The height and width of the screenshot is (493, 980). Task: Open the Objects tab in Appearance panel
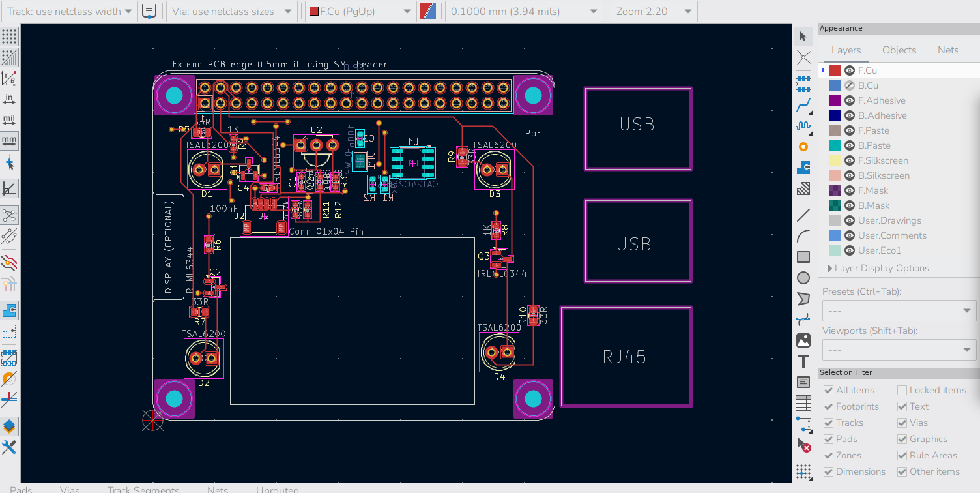[x=899, y=50]
